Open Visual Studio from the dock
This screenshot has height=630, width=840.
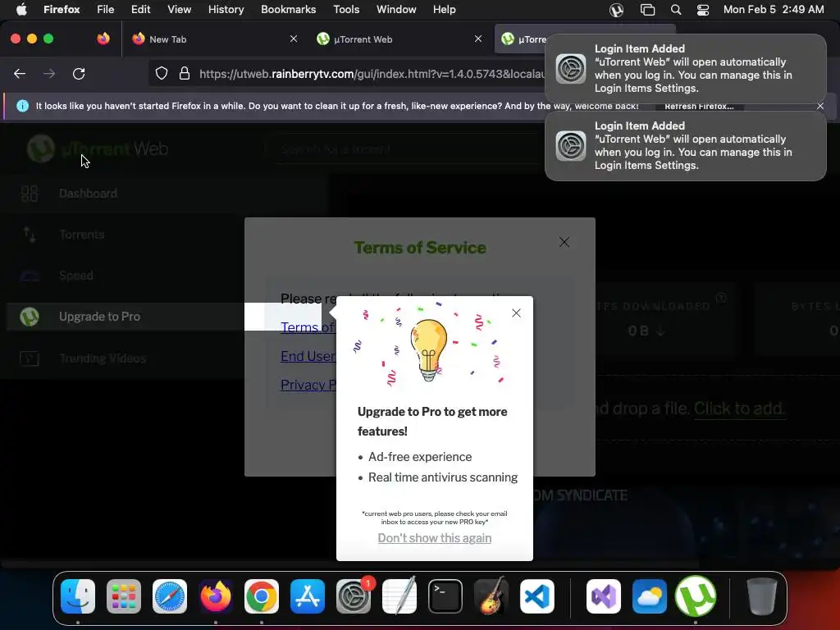pos(604,596)
